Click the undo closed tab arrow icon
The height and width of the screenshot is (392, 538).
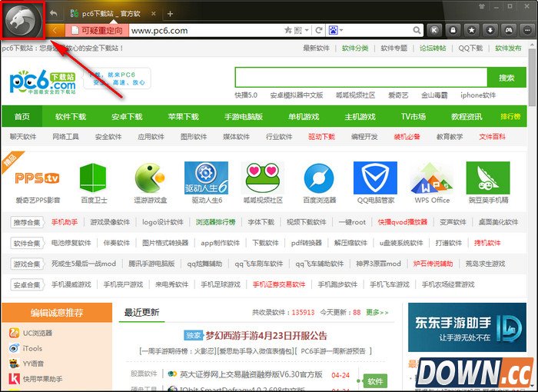(x=53, y=13)
